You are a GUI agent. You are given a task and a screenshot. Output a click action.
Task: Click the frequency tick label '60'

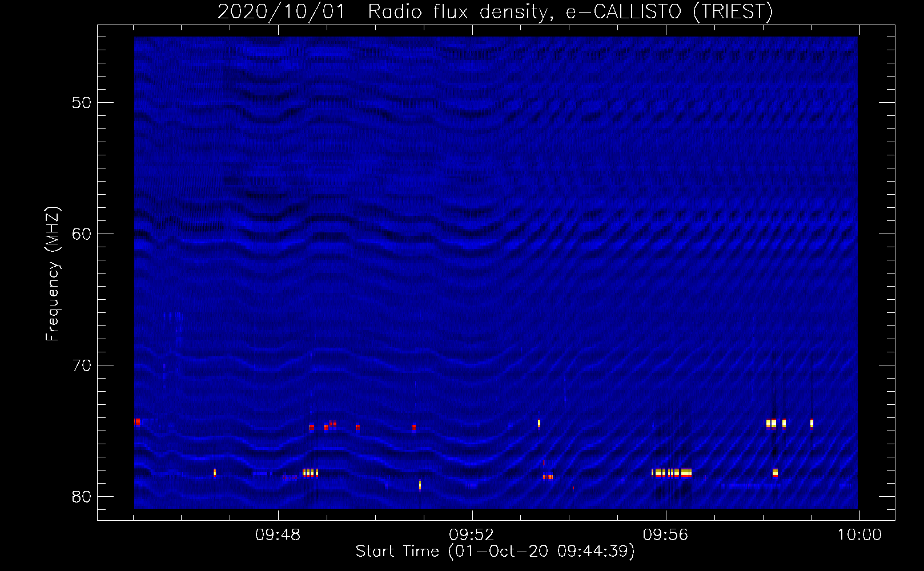[82, 234]
